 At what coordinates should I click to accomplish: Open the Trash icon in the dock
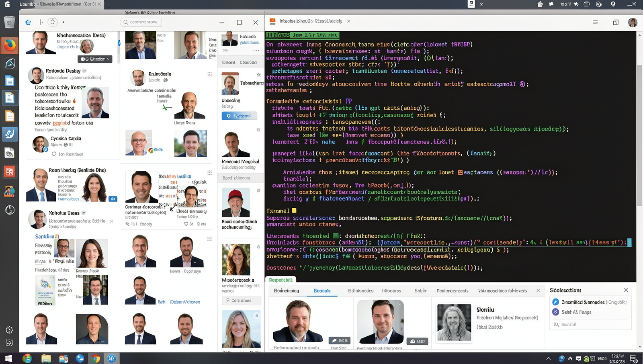point(10,22)
